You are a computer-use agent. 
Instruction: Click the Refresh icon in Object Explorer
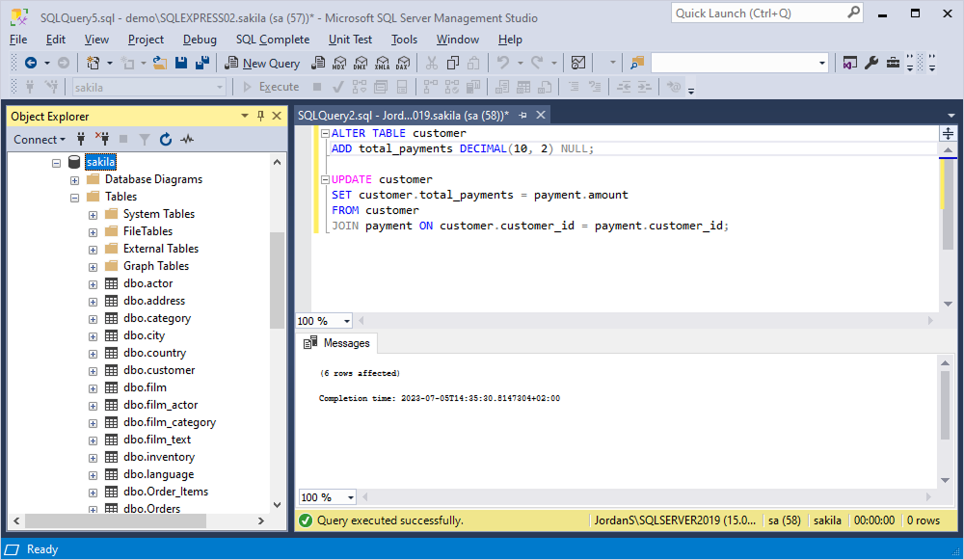(165, 140)
